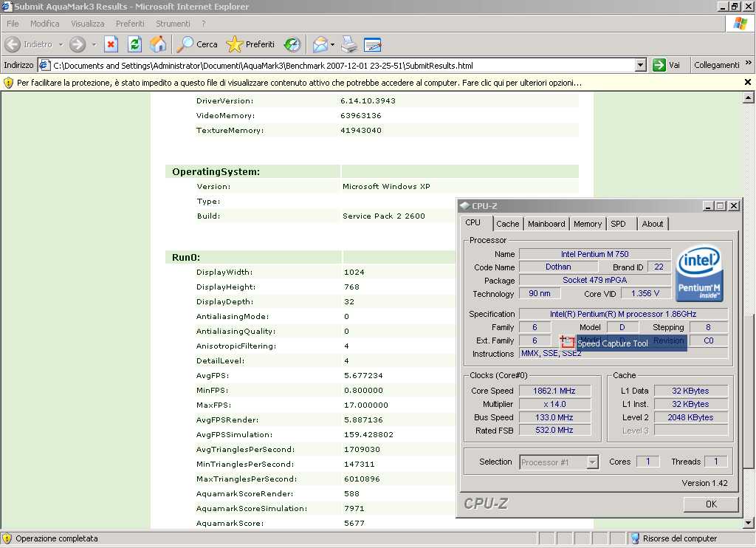This screenshot has height=548, width=756.
Task: Close the information bar with X
Action: pyautogui.click(x=747, y=82)
